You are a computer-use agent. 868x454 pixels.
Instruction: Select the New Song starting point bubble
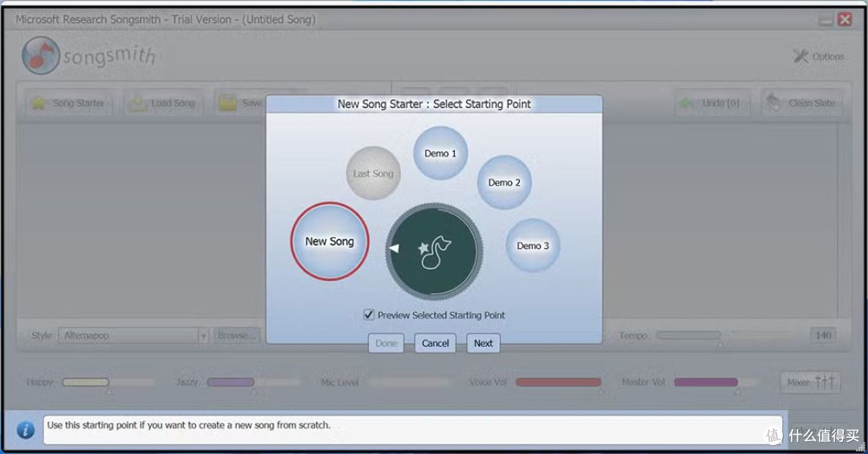click(330, 241)
